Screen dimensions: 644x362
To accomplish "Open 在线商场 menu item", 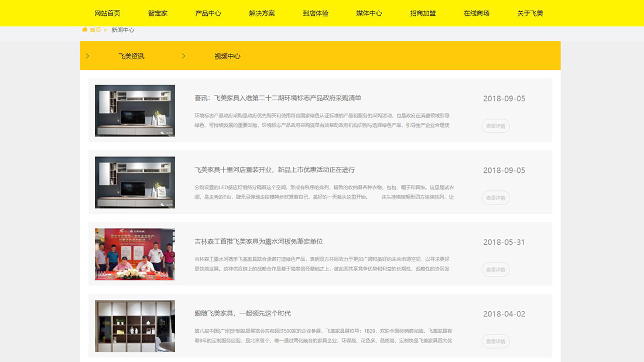I will (x=477, y=13).
